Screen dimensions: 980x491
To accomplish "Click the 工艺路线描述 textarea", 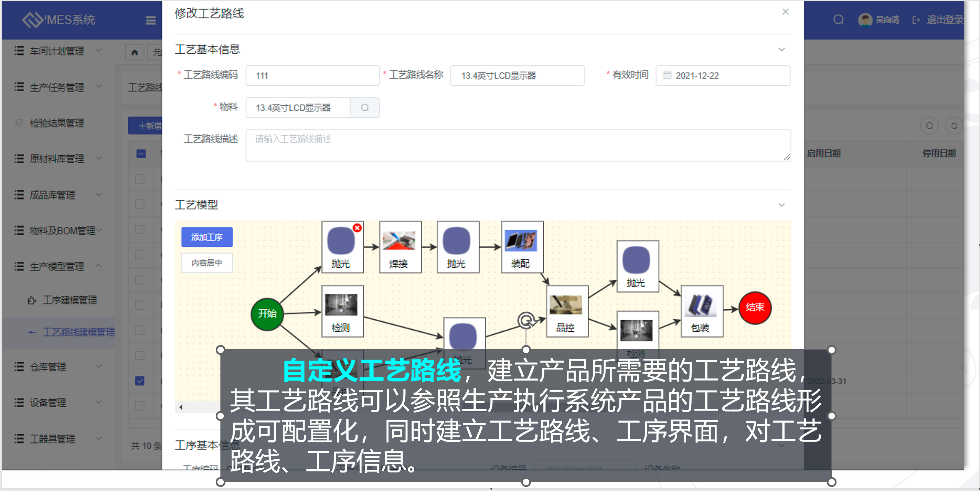I will point(518,145).
